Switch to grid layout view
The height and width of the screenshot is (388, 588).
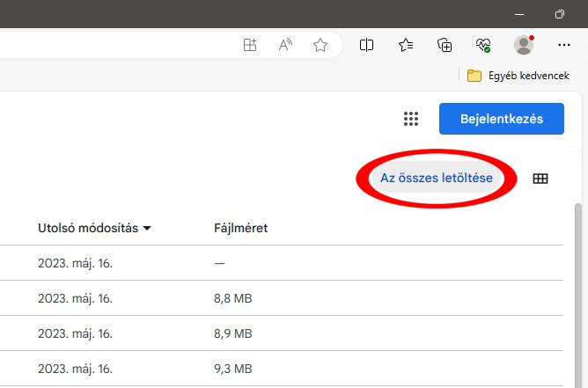(x=540, y=179)
